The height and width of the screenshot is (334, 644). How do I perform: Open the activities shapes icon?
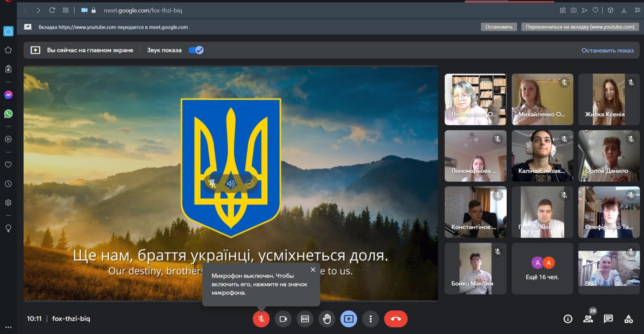628,319
